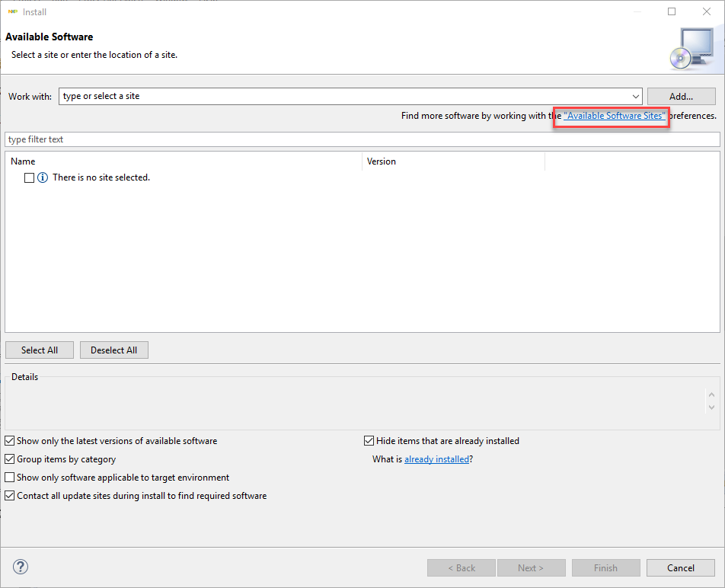Uncheck 'Show only the latest versions of available software'
Image resolution: width=725 pixels, height=588 pixels.
(9, 440)
